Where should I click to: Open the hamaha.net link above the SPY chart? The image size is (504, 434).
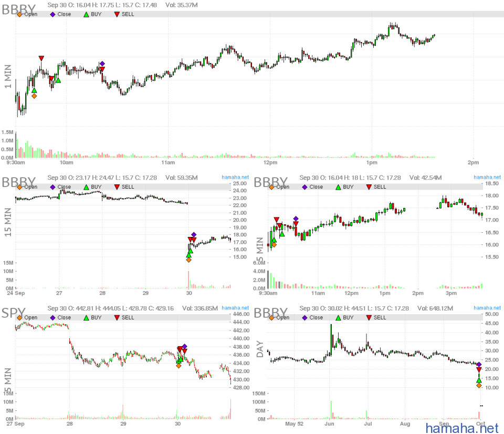pos(235,308)
